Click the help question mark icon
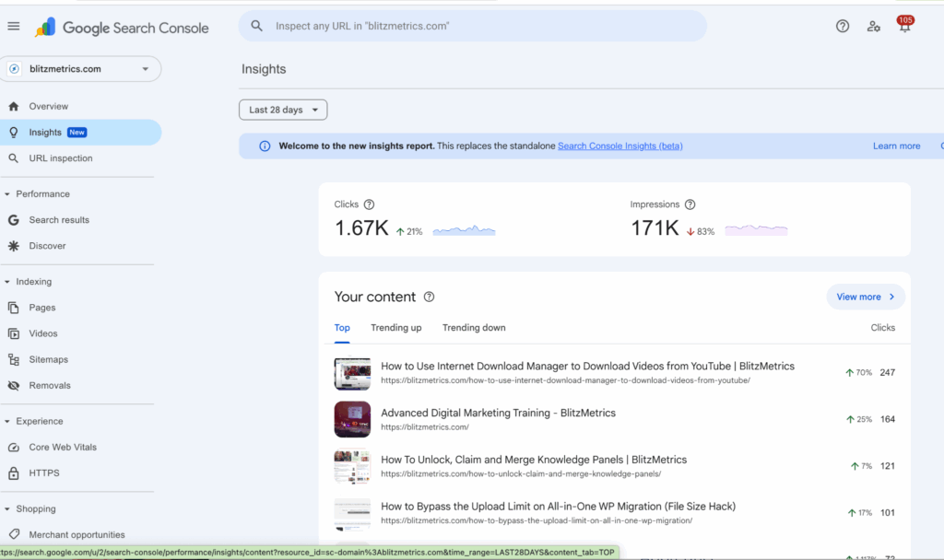 point(842,27)
